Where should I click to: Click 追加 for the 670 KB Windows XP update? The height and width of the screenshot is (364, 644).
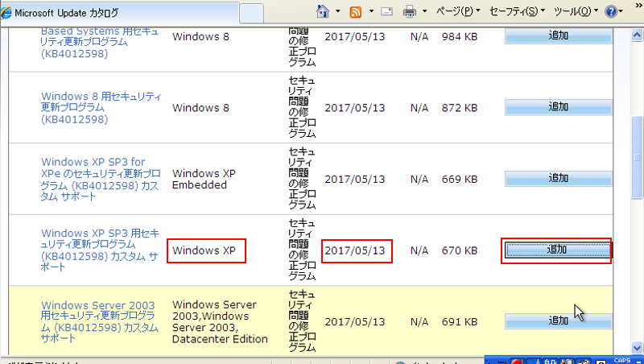point(558,250)
